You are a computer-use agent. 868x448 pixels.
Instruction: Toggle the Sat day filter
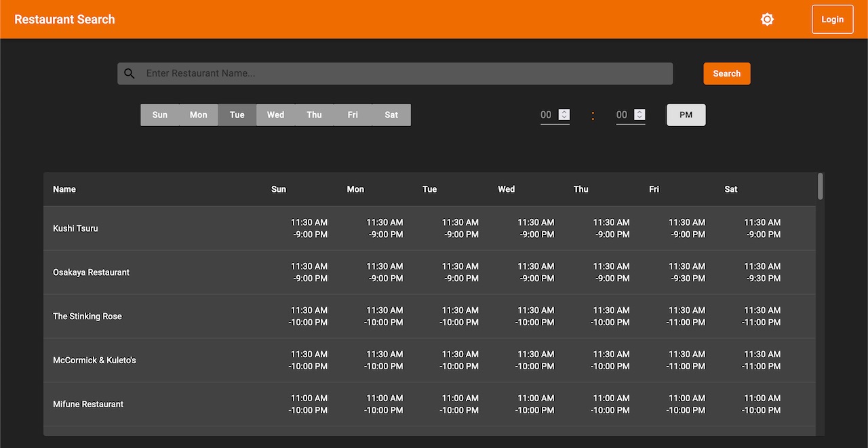[x=391, y=115]
